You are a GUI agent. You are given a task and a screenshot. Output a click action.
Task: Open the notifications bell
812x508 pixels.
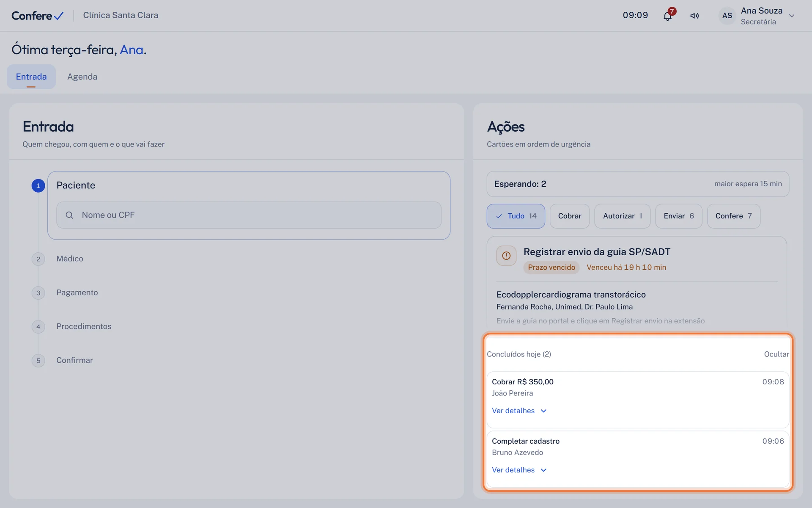(667, 16)
